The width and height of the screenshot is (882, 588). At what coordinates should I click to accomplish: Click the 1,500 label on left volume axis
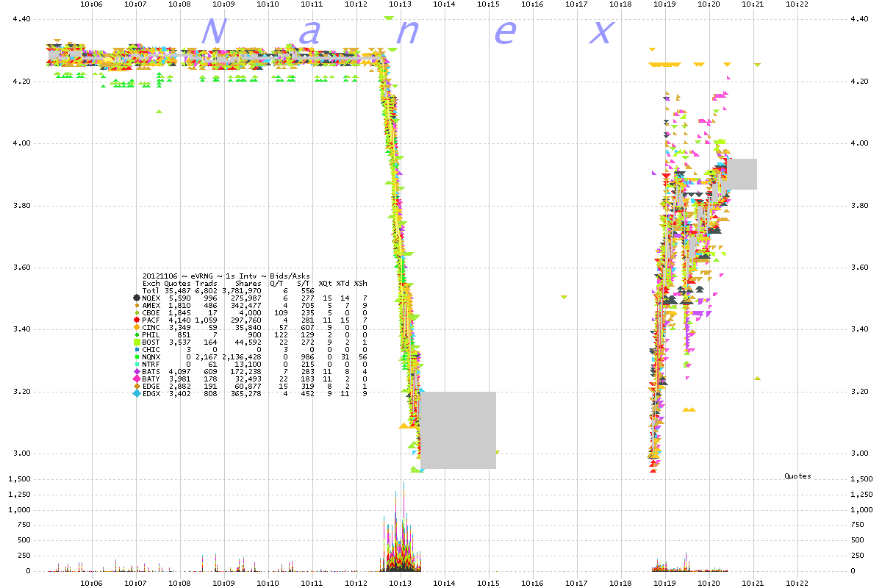[19, 478]
